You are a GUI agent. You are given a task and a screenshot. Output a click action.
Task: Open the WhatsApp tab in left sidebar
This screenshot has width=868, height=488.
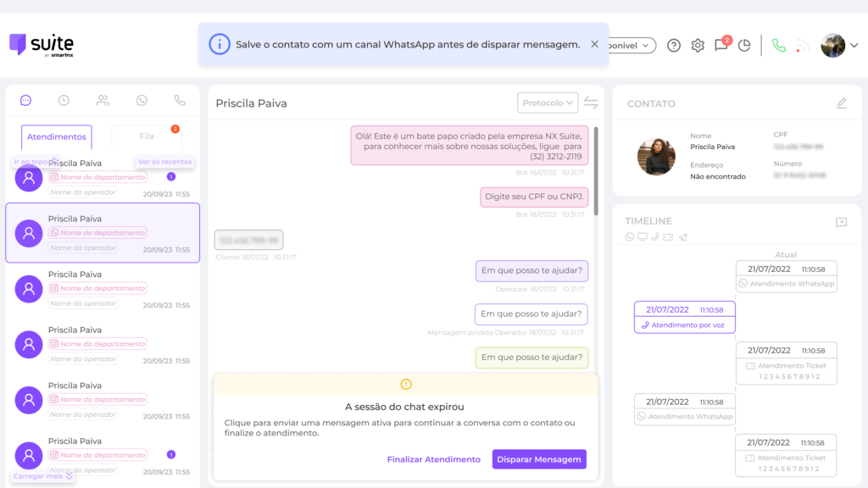[x=142, y=100]
